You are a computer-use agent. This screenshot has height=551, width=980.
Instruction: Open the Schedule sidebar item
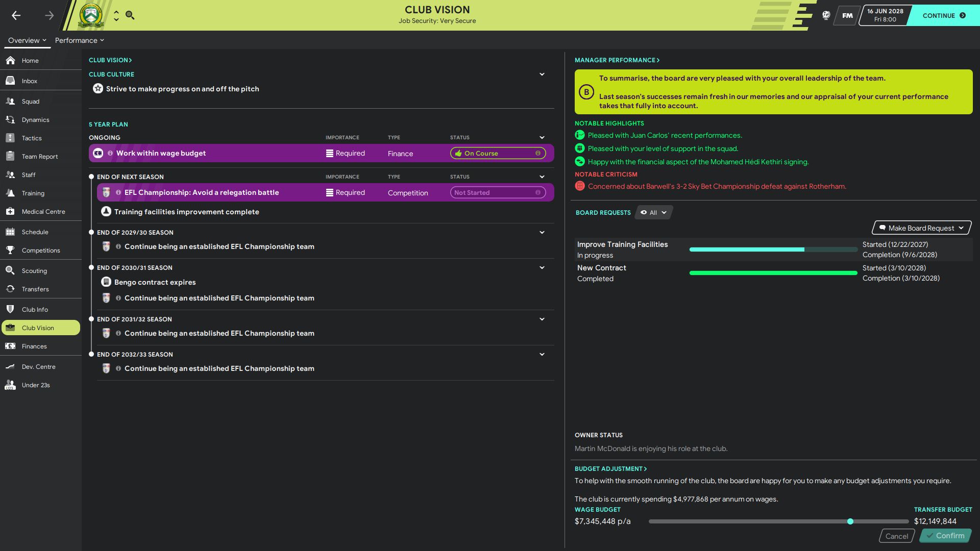click(41, 232)
